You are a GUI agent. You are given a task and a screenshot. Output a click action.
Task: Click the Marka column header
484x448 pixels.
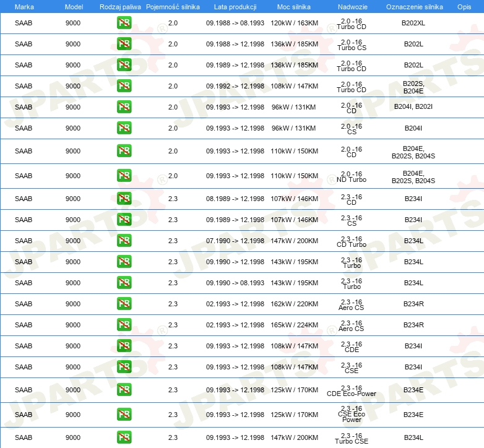tap(24, 7)
